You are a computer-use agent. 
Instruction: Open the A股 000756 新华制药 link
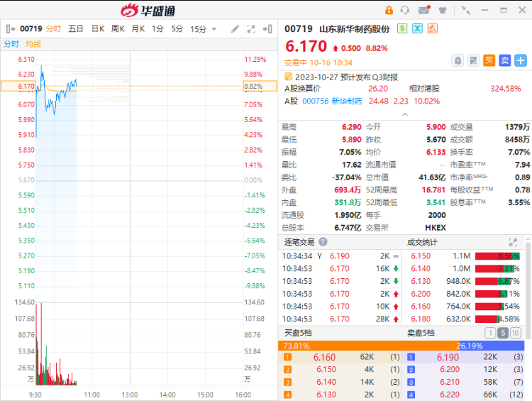tap(332, 101)
